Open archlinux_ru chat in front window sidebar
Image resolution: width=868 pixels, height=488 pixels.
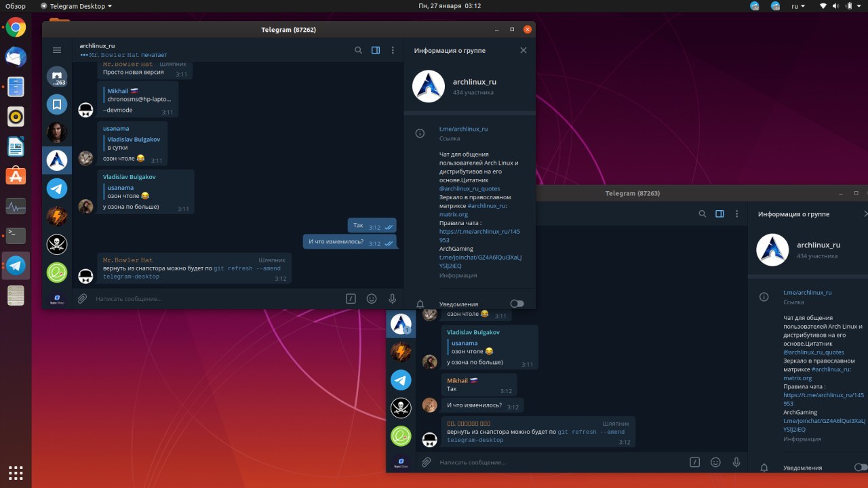click(57, 160)
